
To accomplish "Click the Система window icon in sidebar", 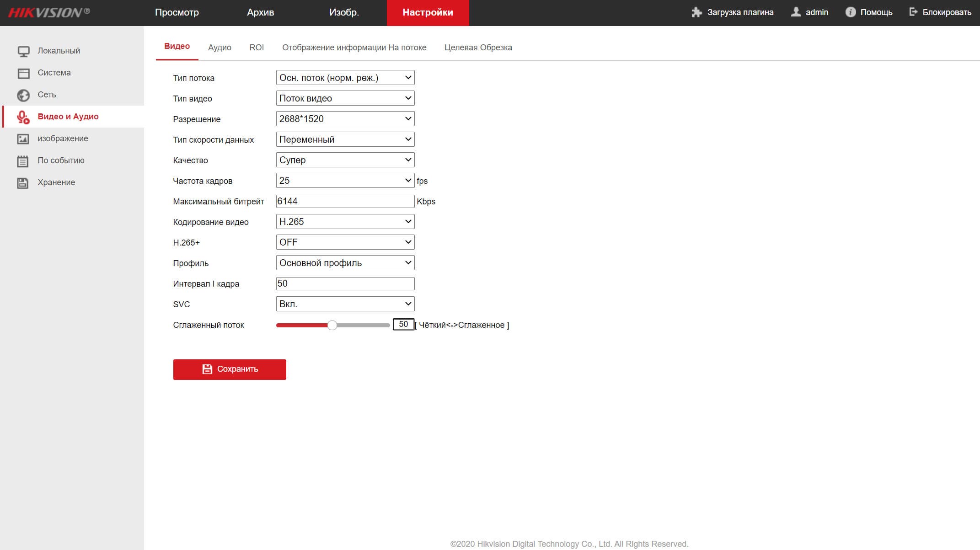I will tap(23, 73).
